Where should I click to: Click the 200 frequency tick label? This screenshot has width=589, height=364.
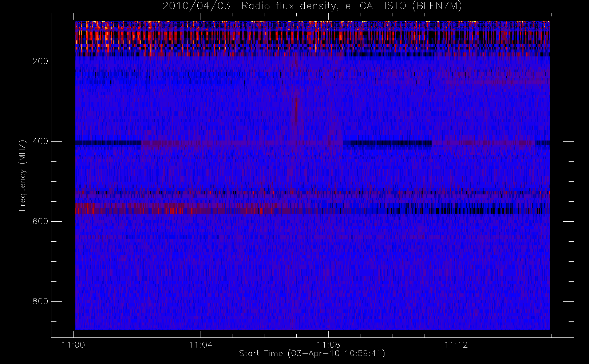40,61
